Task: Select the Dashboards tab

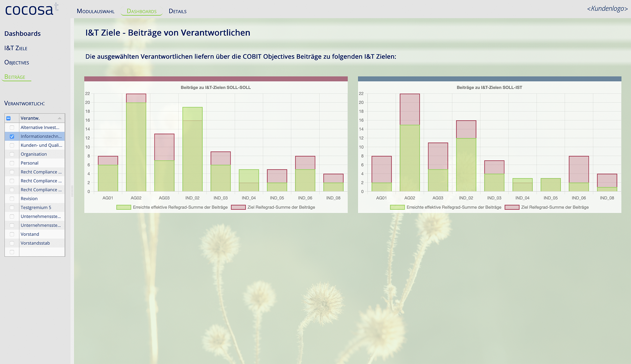Action: pos(142,11)
